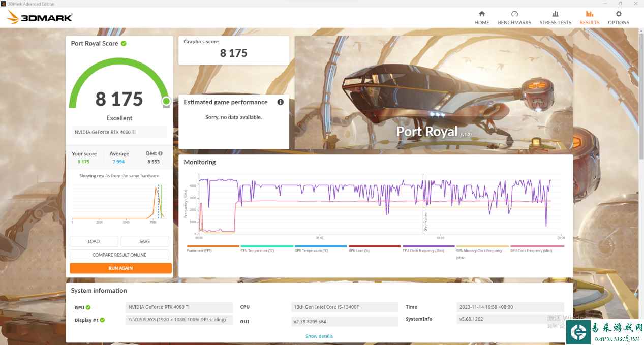644x345 pixels.
Task: Open the OPTIONS tab
Action: pyautogui.click(x=619, y=18)
